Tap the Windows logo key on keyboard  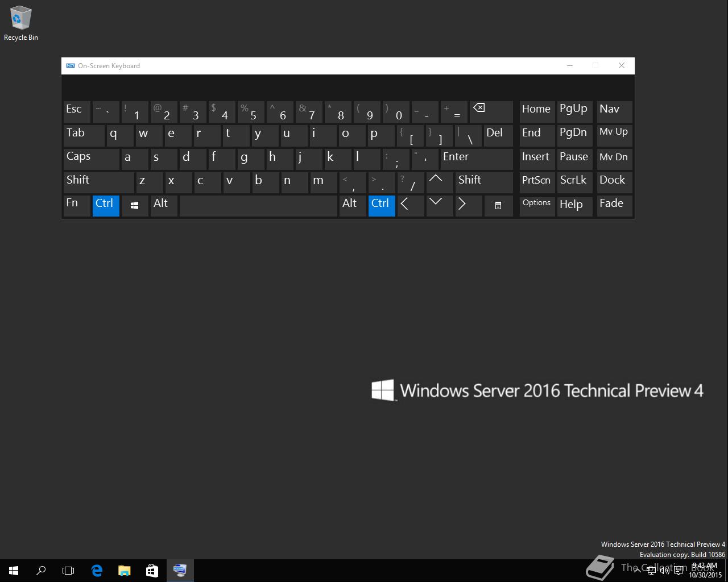pyautogui.click(x=135, y=206)
